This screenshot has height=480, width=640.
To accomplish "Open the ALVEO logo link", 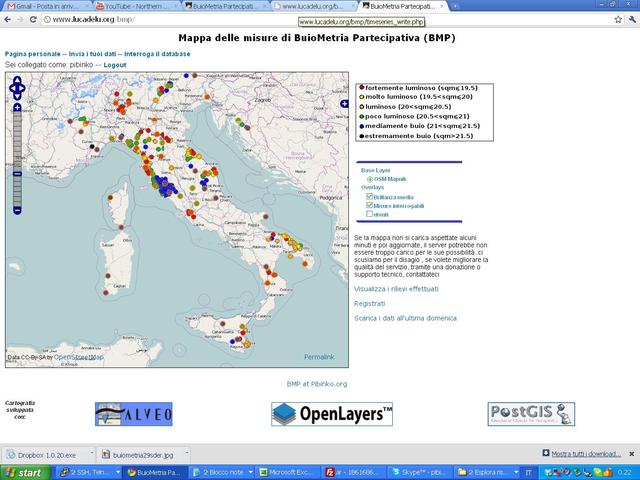I will pos(134,414).
